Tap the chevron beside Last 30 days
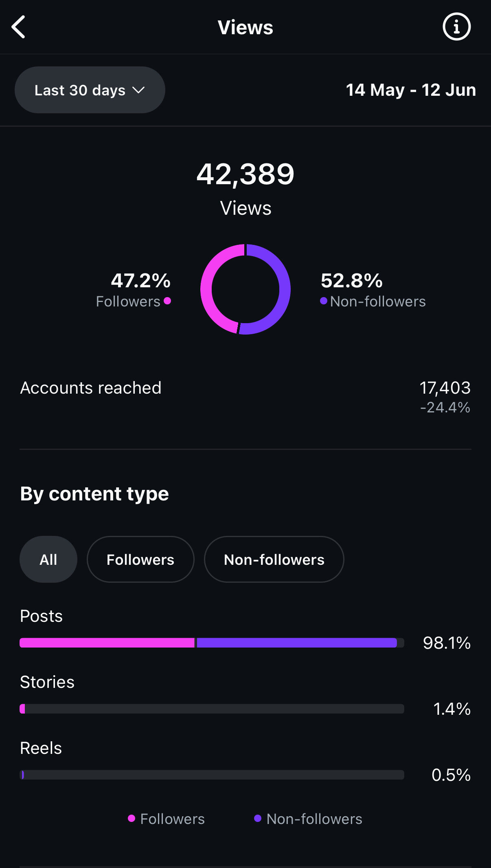This screenshot has height=868, width=491. coord(138,90)
